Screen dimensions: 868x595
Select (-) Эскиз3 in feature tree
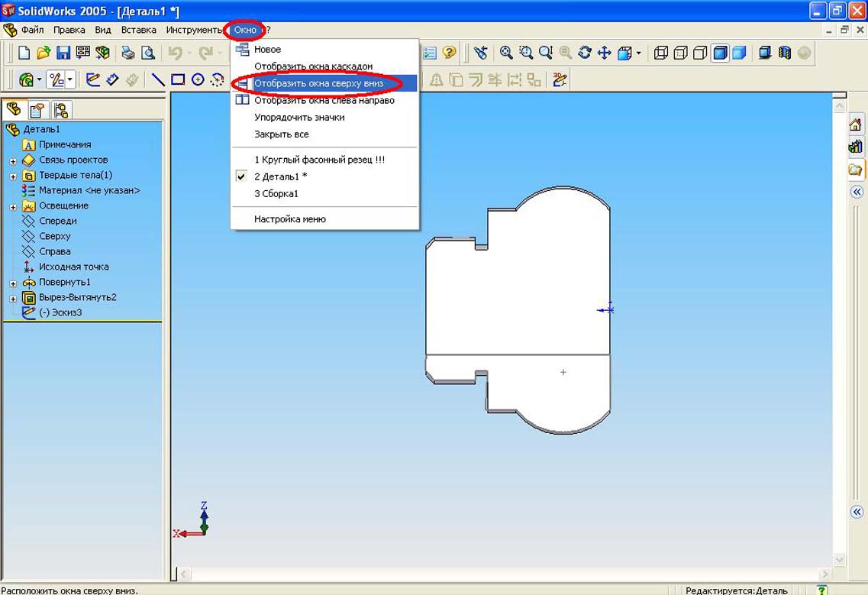(x=60, y=312)
